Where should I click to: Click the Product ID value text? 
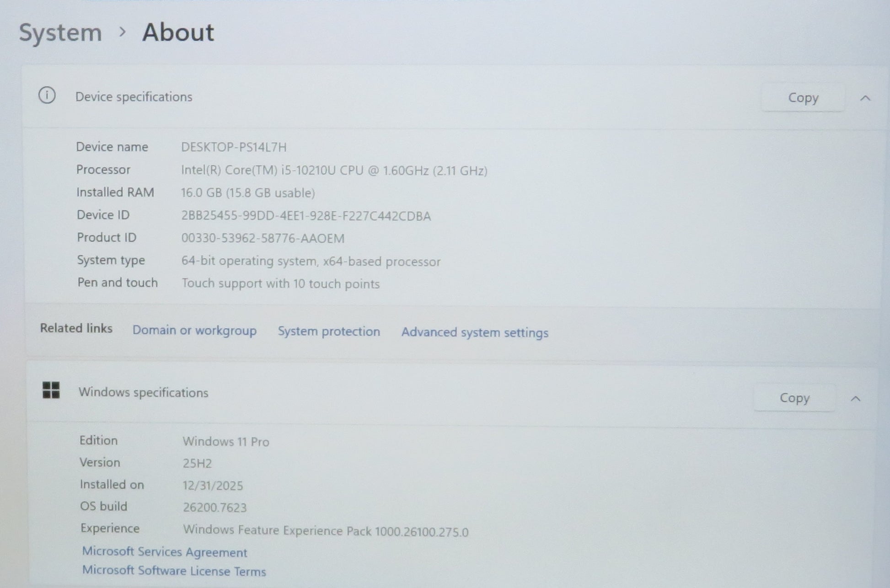coord(263,238)
